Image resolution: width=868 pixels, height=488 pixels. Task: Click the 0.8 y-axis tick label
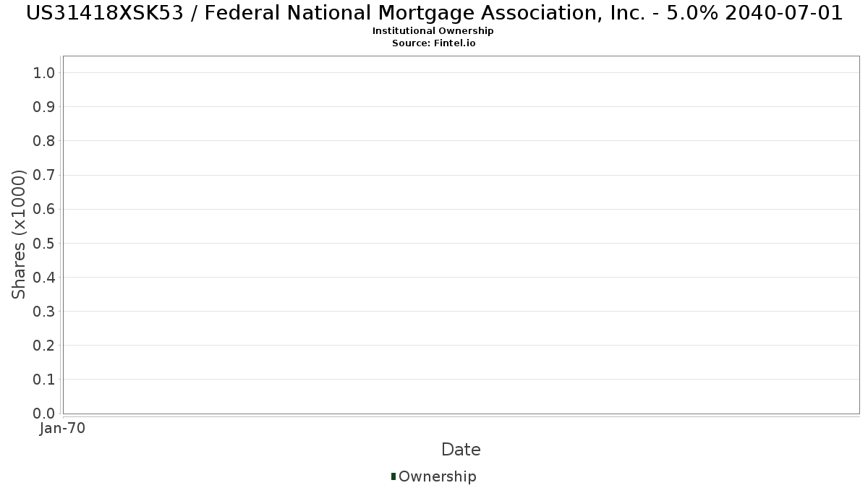pos(44,141)
